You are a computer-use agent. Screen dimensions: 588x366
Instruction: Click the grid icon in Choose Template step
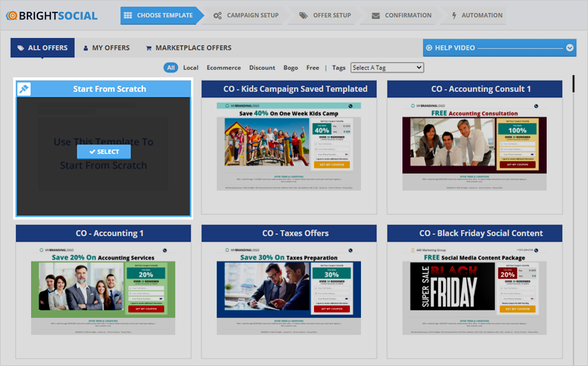[x=127, y=15]
